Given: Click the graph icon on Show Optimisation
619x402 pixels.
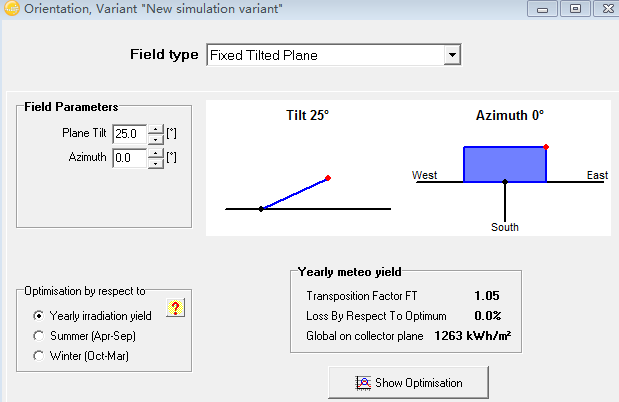Looking at the screenshot, I should (363, 383).
